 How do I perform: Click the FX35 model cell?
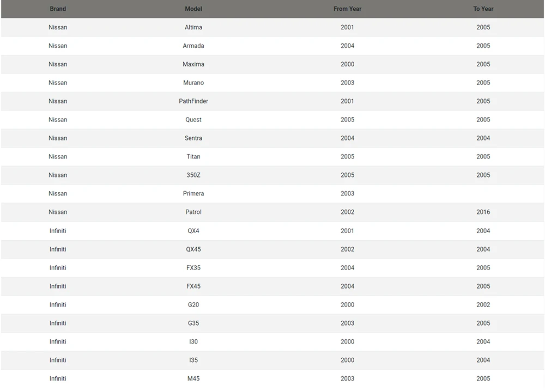point(193,268)
